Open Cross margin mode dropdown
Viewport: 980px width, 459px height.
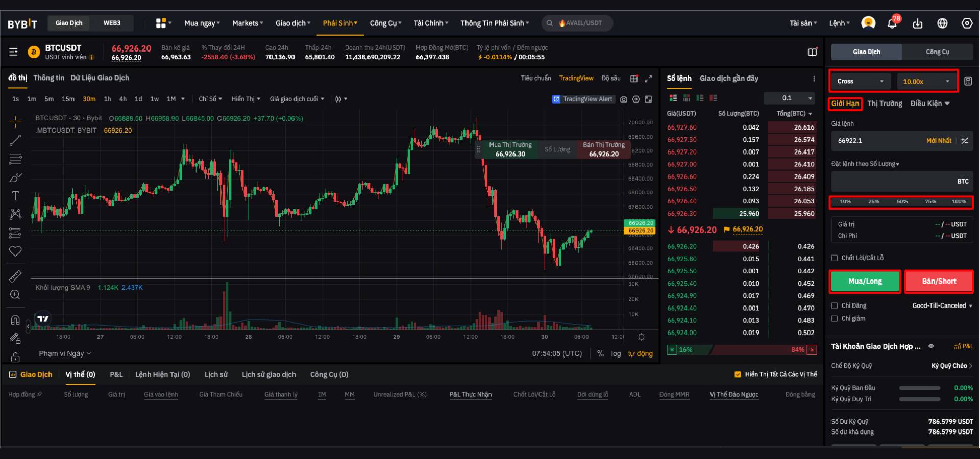click(x=861, y=81)
